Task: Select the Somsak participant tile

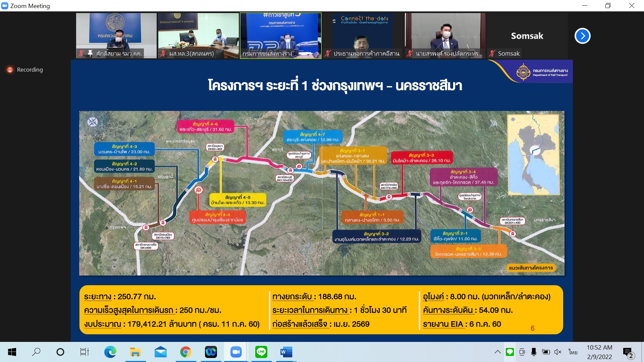Action: 527,36
